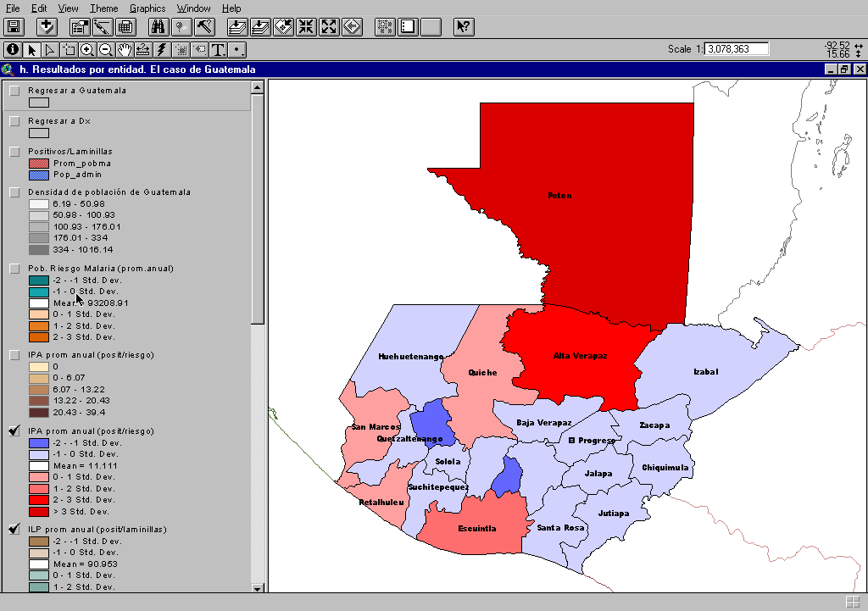This screenshot has height=611, width=868.
Task: Open the Theme menu
Action: (104, 8)
